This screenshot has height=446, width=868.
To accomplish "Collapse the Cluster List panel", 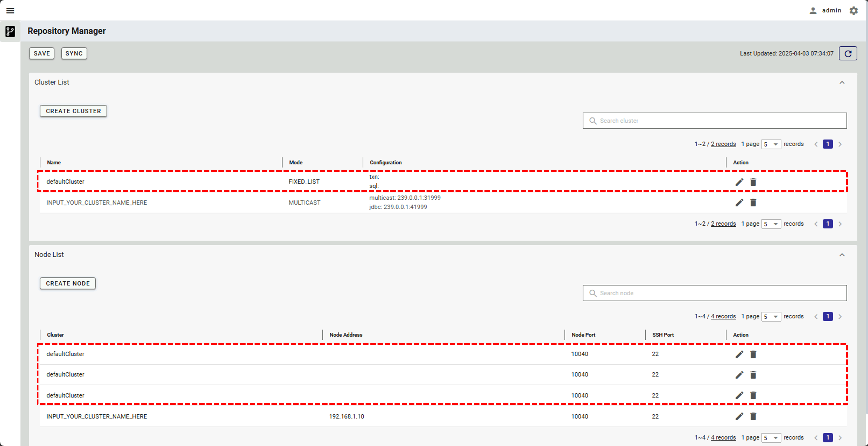I will coord(842,83).
